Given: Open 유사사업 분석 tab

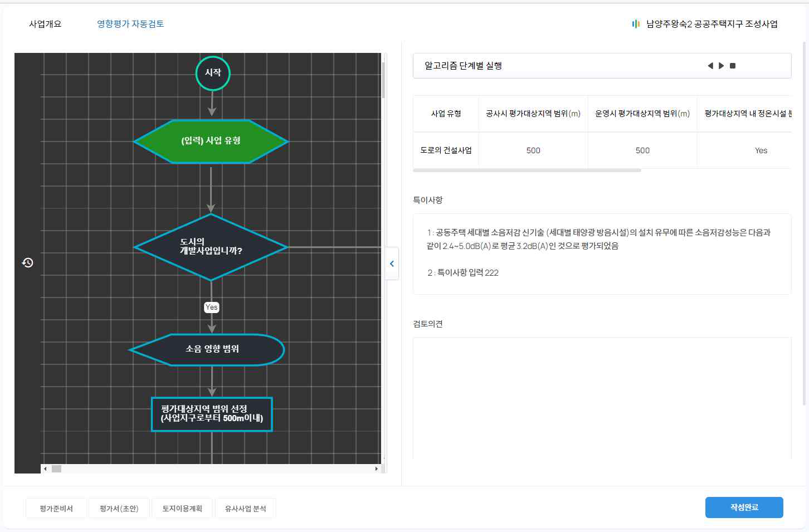Looking at the screenshot, I should click(246, 509).
